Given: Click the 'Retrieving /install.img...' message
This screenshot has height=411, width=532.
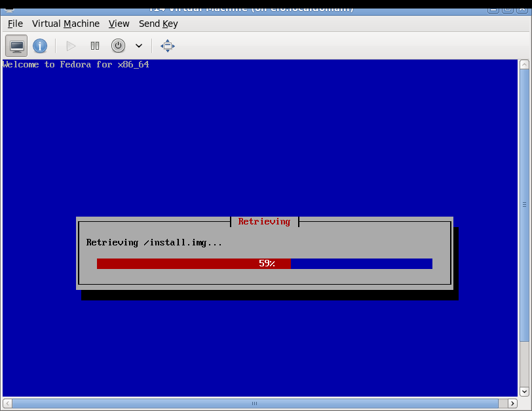Looking at the screenshot, I should pos(154,243).
